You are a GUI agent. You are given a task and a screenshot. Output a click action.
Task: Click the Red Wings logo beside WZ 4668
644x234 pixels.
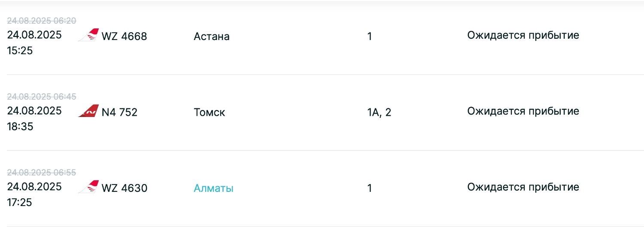pyautogui.click(x=88, y=35)
